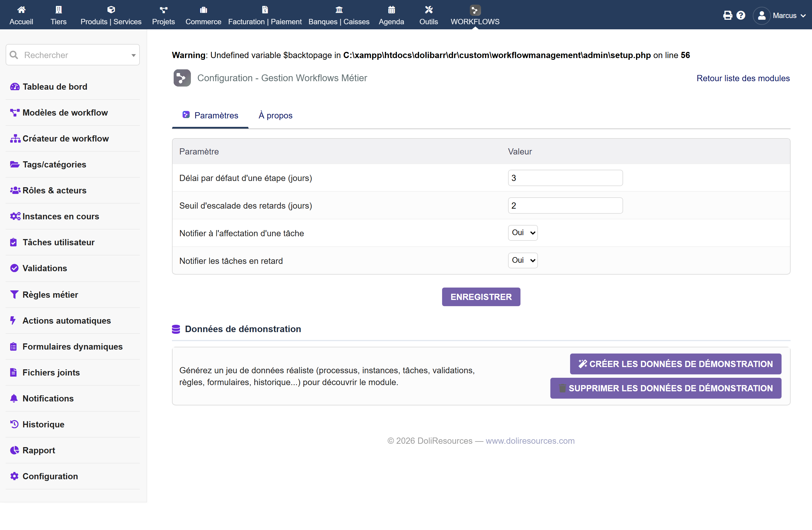
Task: Click the Modèles de workflow icon
Action: [15, 112]
